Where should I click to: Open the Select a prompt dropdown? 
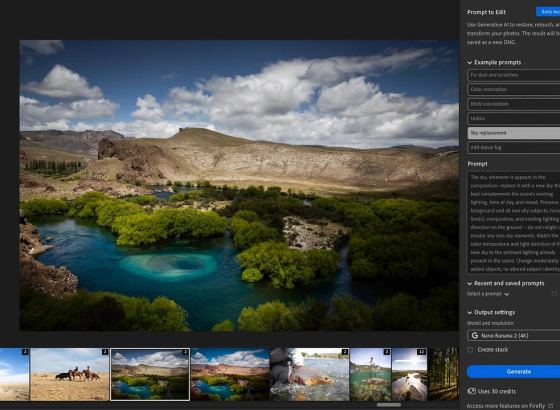(488, 294)
